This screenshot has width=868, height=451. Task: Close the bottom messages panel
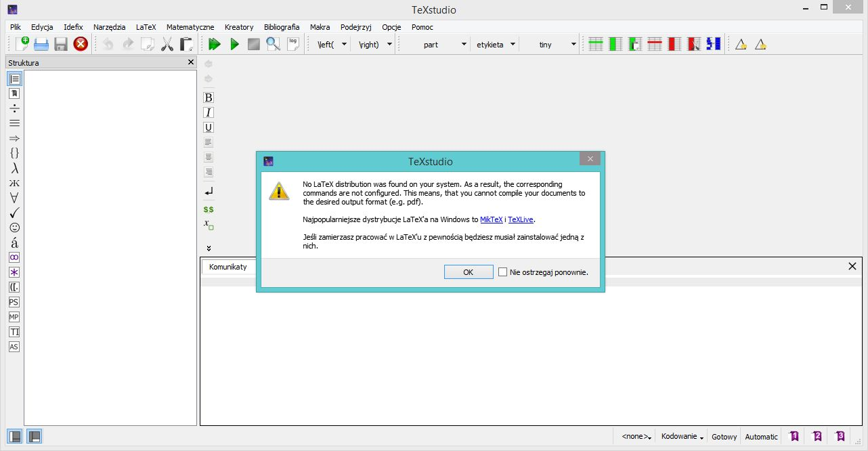pyautogui.click(x=852, y=266)
